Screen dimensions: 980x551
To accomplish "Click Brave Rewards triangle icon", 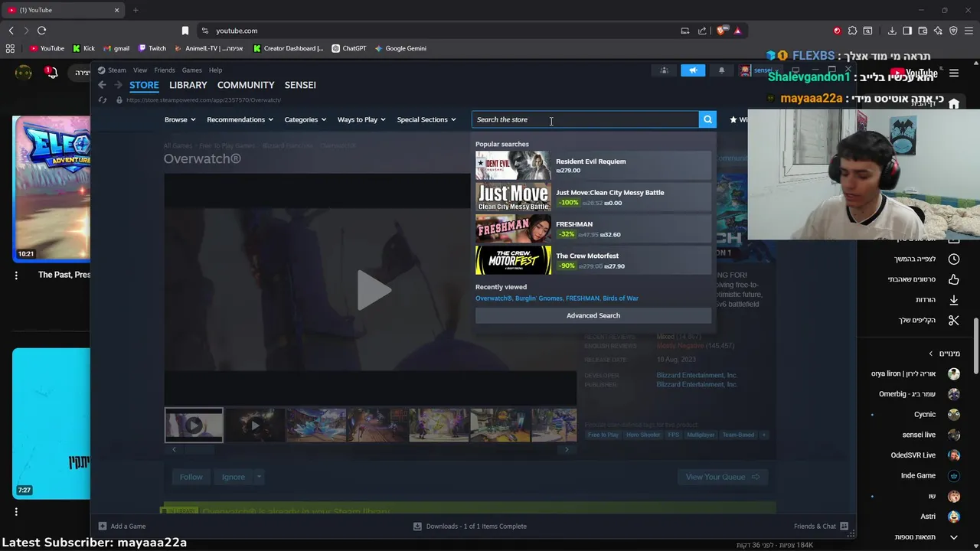I will (737, 31).
